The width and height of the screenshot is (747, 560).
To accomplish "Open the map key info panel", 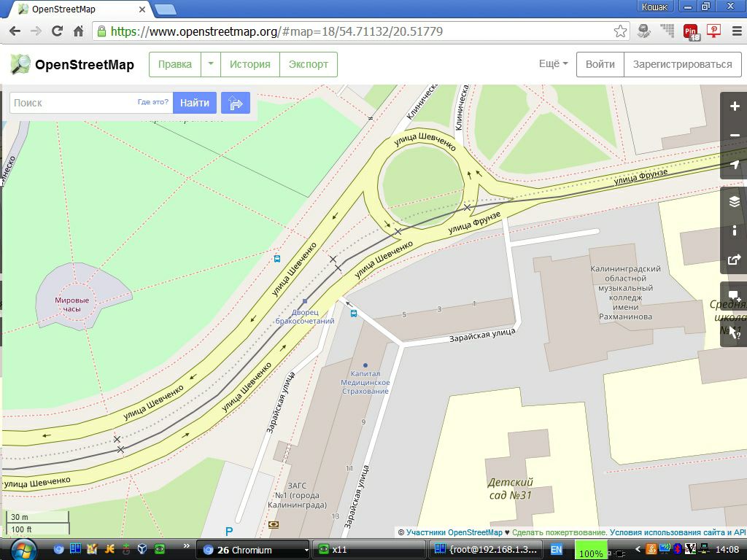I will (x=734, y=230).
